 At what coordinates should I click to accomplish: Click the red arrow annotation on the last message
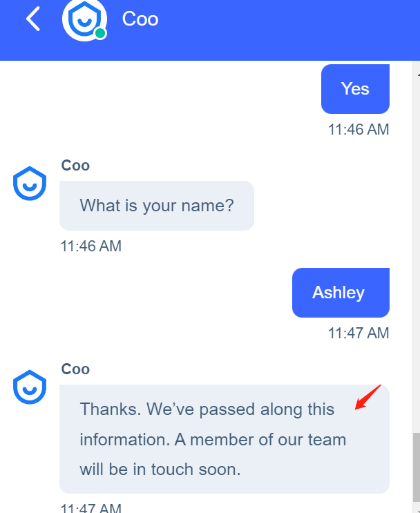tap(367, 399)
